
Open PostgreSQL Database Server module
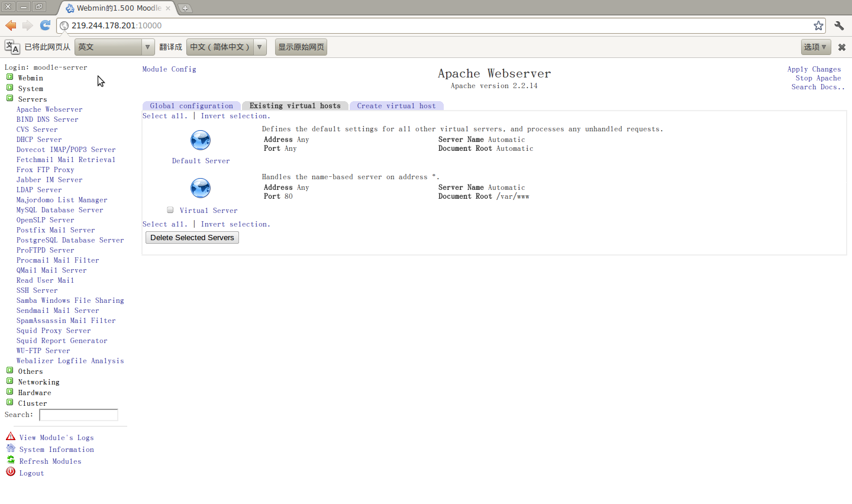tap(70, 240)
